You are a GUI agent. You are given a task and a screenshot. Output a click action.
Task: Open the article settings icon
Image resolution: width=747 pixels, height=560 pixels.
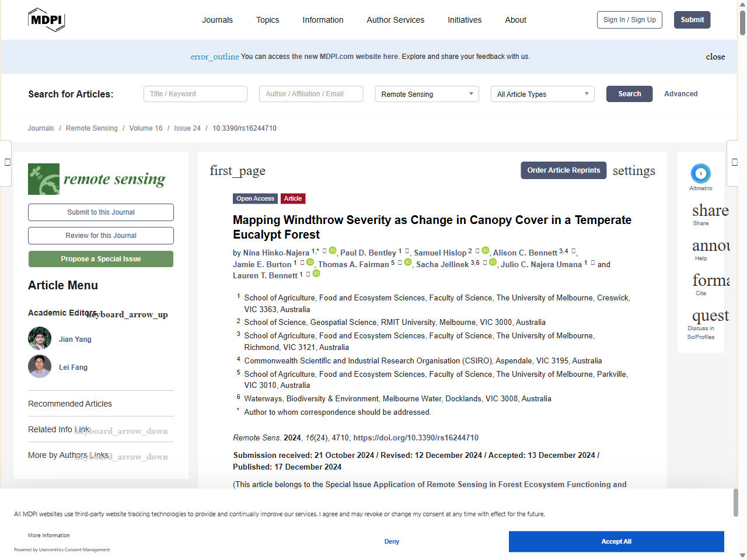633,171
